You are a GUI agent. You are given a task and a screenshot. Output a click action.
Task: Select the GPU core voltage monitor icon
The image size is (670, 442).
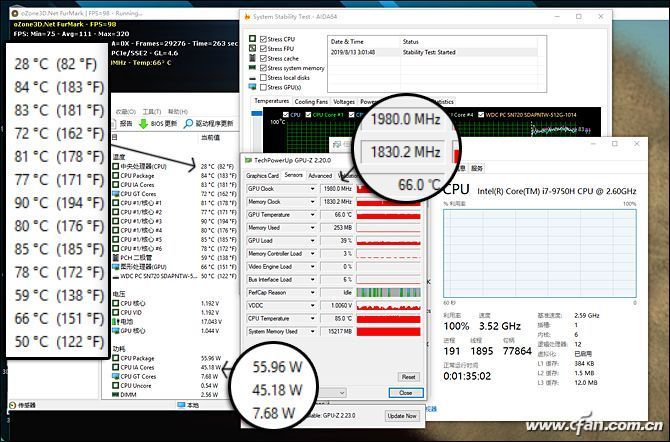point(115,330)
